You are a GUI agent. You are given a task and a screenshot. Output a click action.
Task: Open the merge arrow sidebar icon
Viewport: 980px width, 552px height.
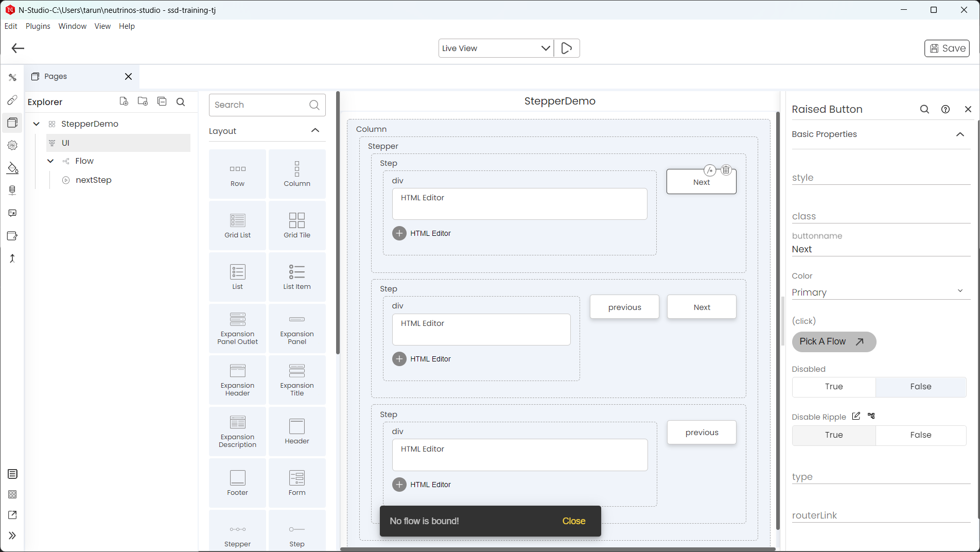click(12, 258)
